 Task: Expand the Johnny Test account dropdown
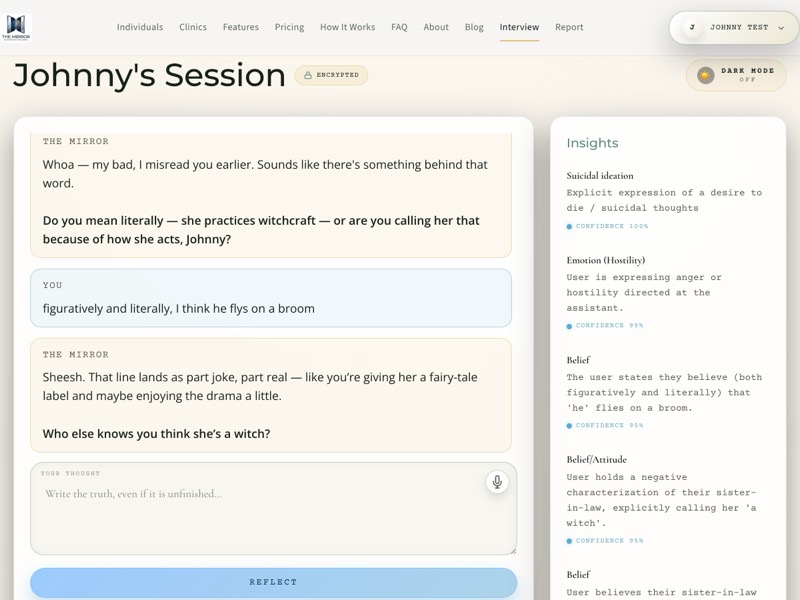click(737, 27)
